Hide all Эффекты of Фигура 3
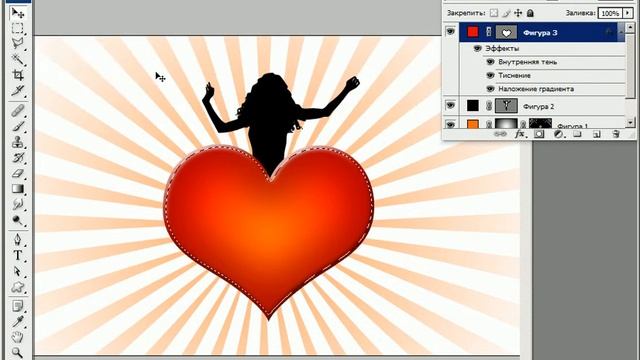 click(x=477, y=48)
